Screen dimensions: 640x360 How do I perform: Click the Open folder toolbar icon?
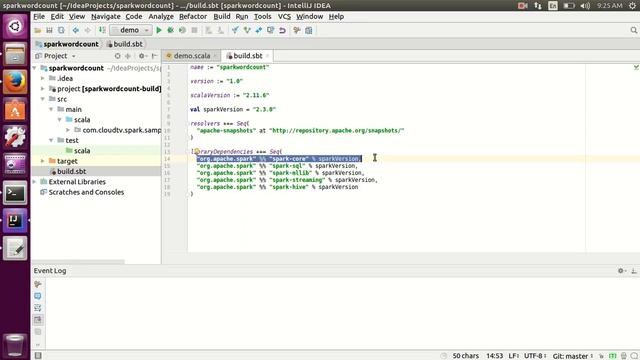[x=38, y=30]
